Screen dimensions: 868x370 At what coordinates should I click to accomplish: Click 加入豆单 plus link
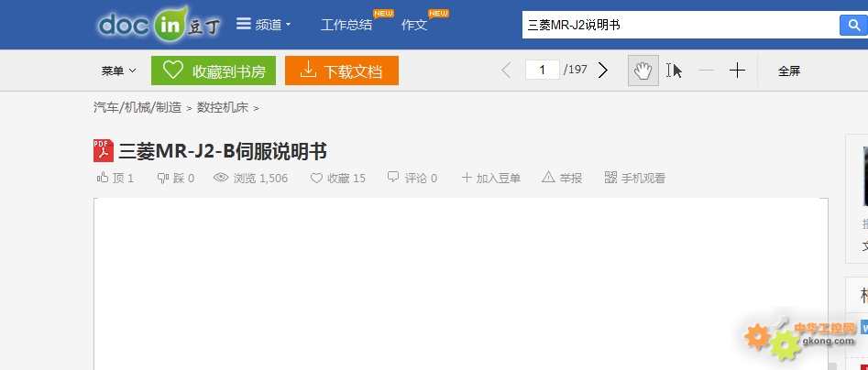pyautogui.click(x=491, y=178)
